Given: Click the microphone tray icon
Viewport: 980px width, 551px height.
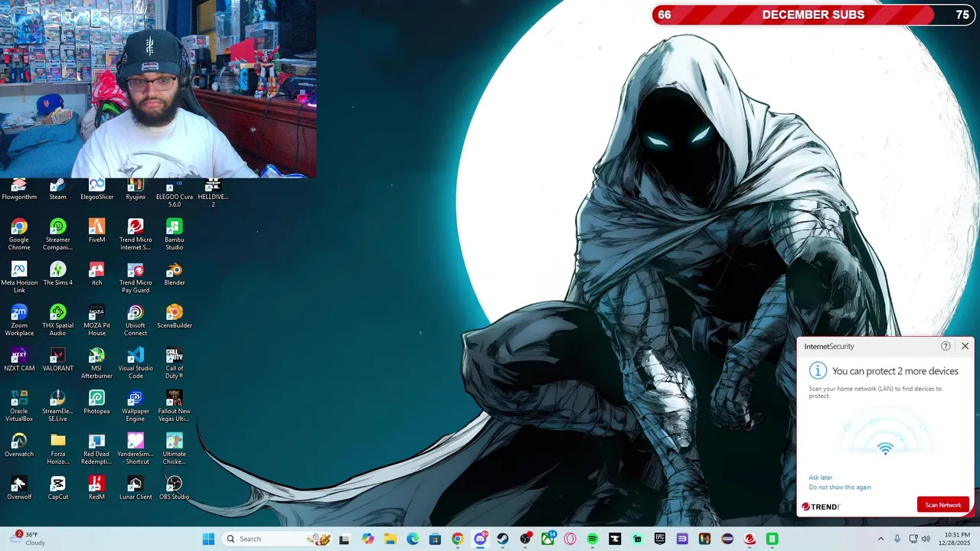Looking at the screenshot, I should coord(897,539).
